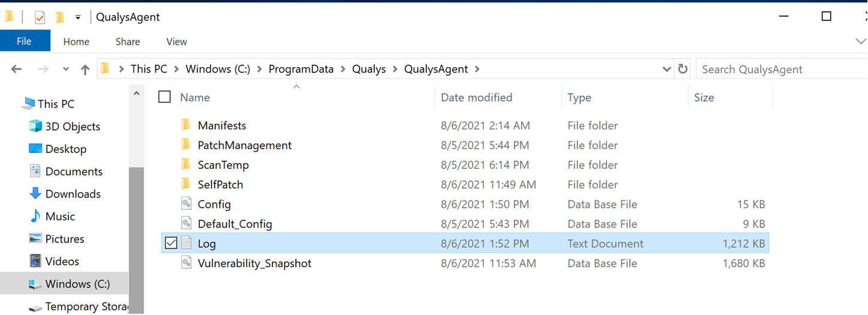This screenshot has width=868, height=315.
Task: Uncheck the Log file checkbox
Action: tap(171, 243)
